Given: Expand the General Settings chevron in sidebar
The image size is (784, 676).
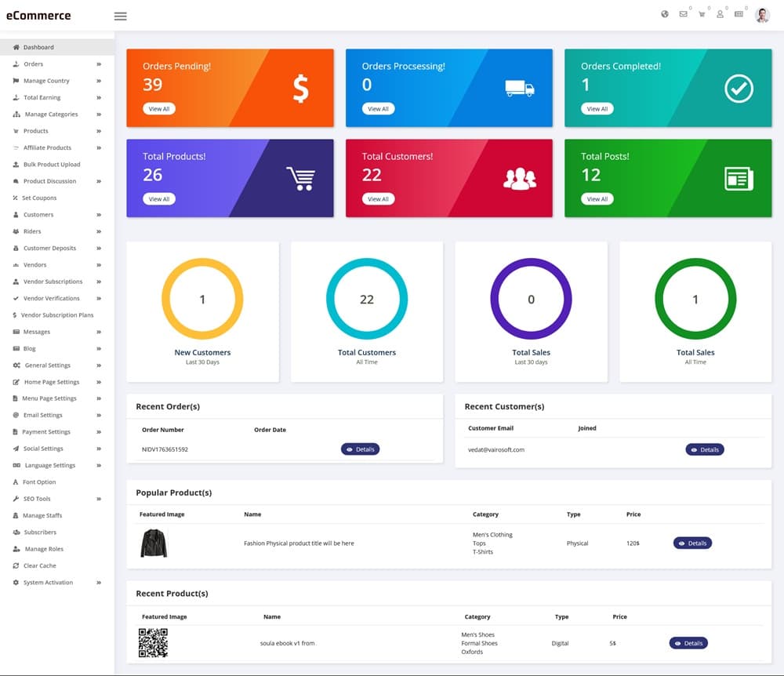Looking at the screenshot, I should (99, 365).
